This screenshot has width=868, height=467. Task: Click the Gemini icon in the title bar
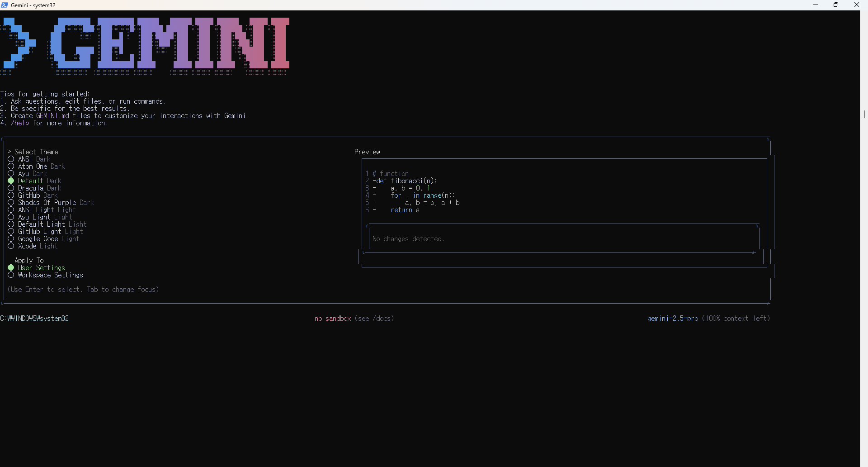5,5
